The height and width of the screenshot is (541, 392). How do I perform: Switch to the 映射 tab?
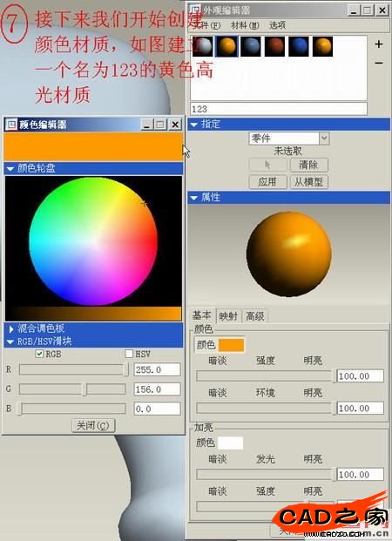point(228,315)
